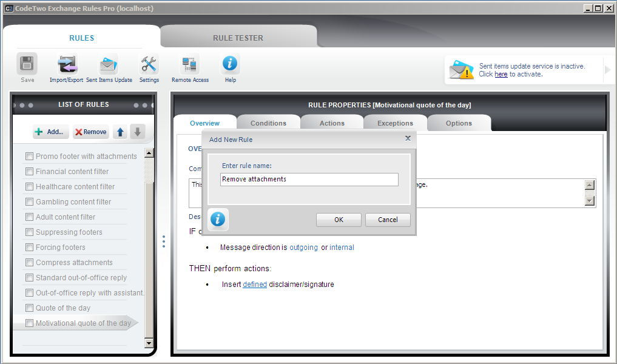Open the Actions tab
Screen dimensions: 617x364
332,123
